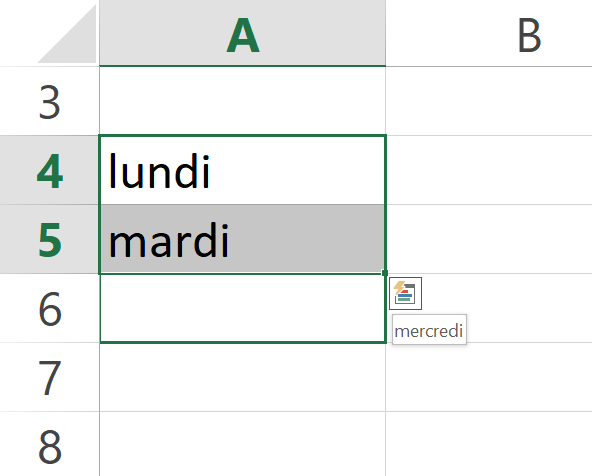Click empty cell A3
This screenshot has height=476, width=592.
pyautogui.click(x=243, y=101)
